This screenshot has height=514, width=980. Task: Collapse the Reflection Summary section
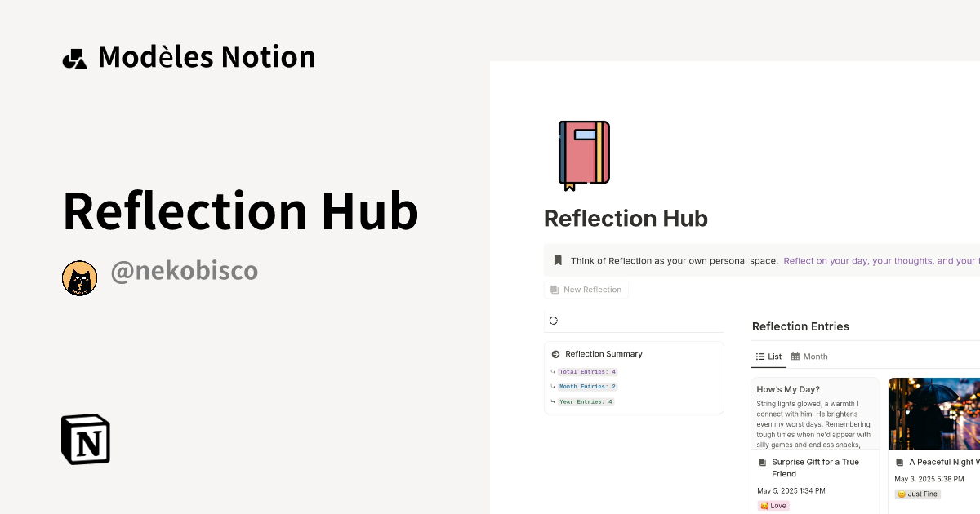(554, 354)
